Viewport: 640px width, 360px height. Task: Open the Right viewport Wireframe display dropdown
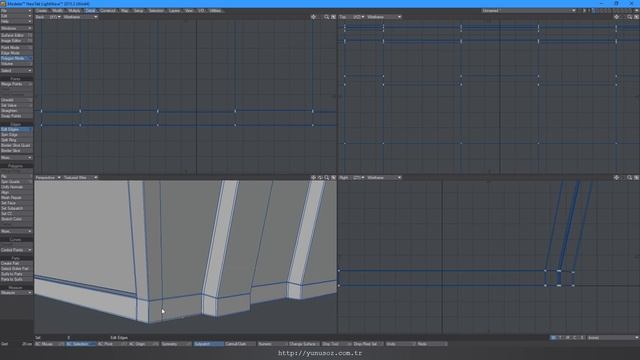(384, 178)
